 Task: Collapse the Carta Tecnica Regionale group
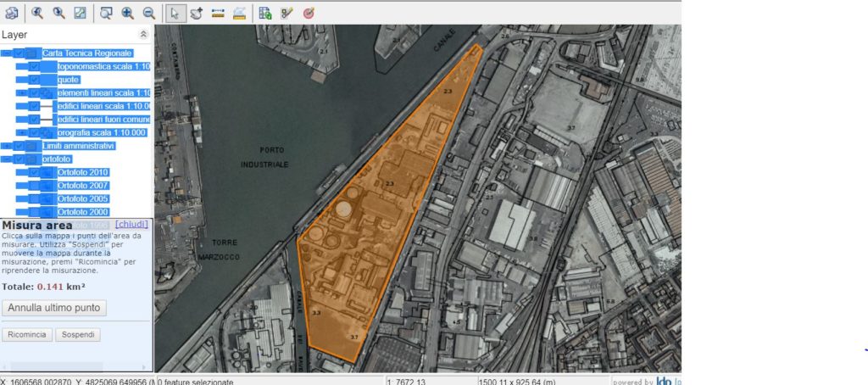click(6, 53)
